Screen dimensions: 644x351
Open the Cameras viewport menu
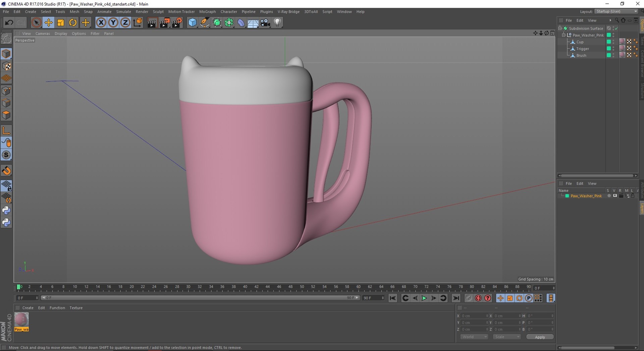(43, 34)
